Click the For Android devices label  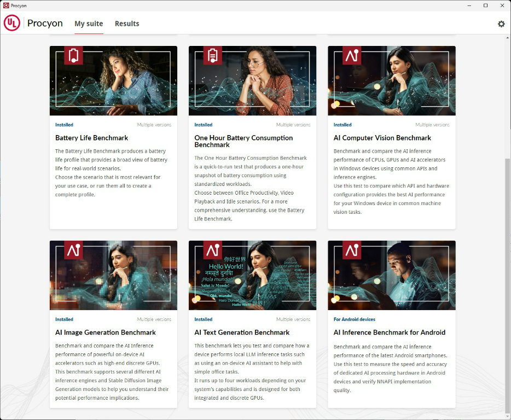point(354,319)
